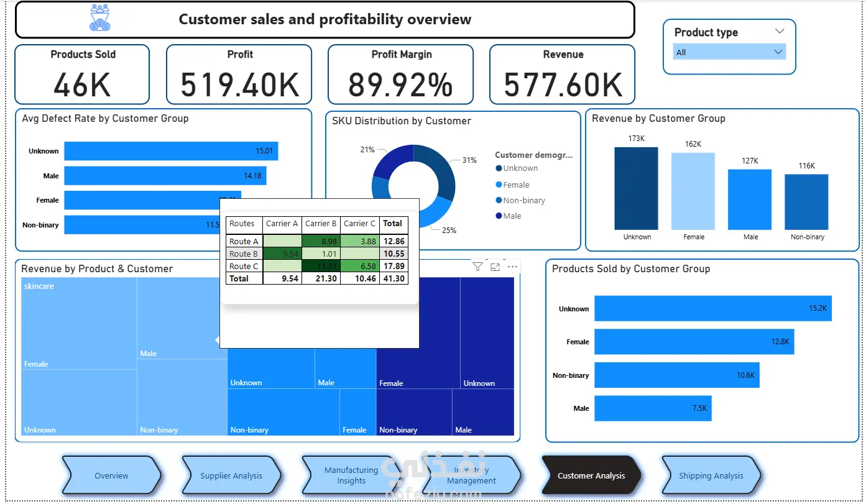The image size is (866, 504).
Task: Click the 'SKU Distribution by Customer' title
Action: [402, 121]
